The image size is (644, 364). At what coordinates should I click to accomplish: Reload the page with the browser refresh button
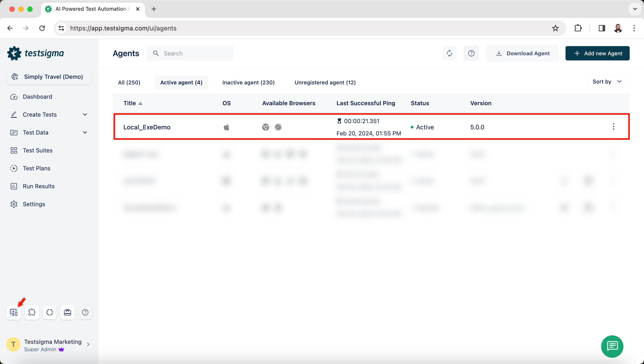tap(42, 28)
